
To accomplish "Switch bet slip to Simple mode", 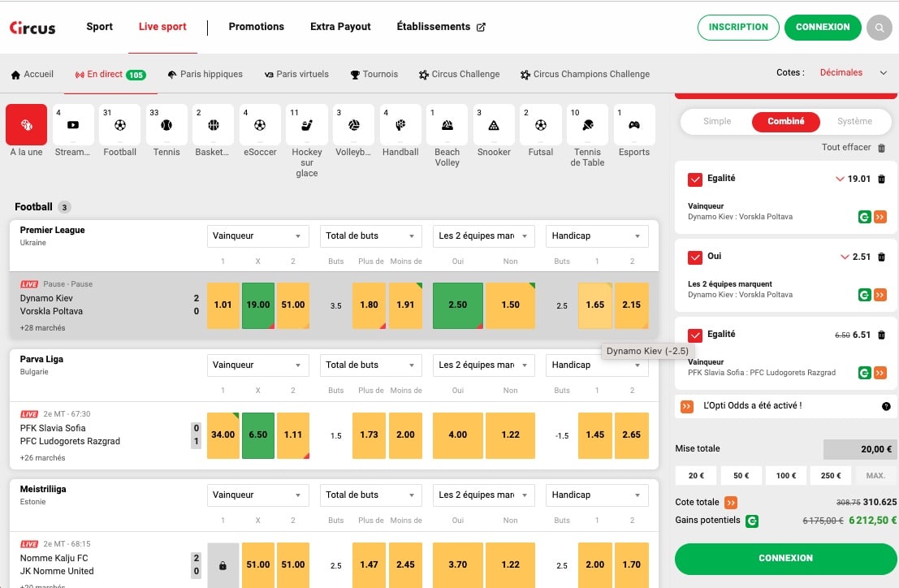I will (717, 122).
